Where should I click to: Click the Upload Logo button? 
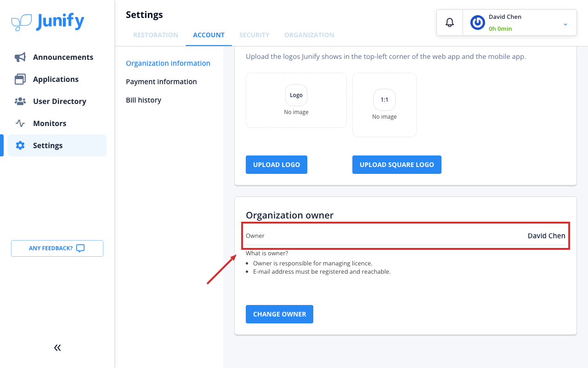pyautogui.click(x=277, y=165)
